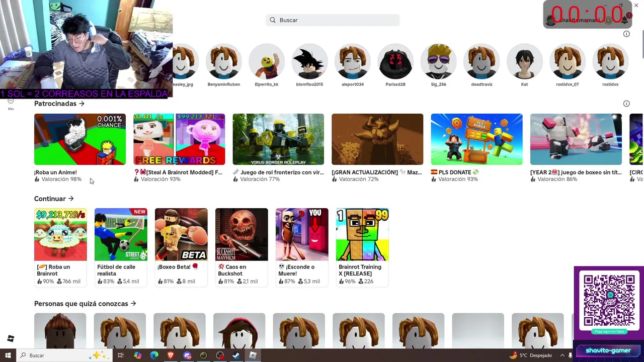Viewport: 644px width, 362px height.
Task: Click the 'Valoración 72%' rating text
Action: (x=359, y=179)
